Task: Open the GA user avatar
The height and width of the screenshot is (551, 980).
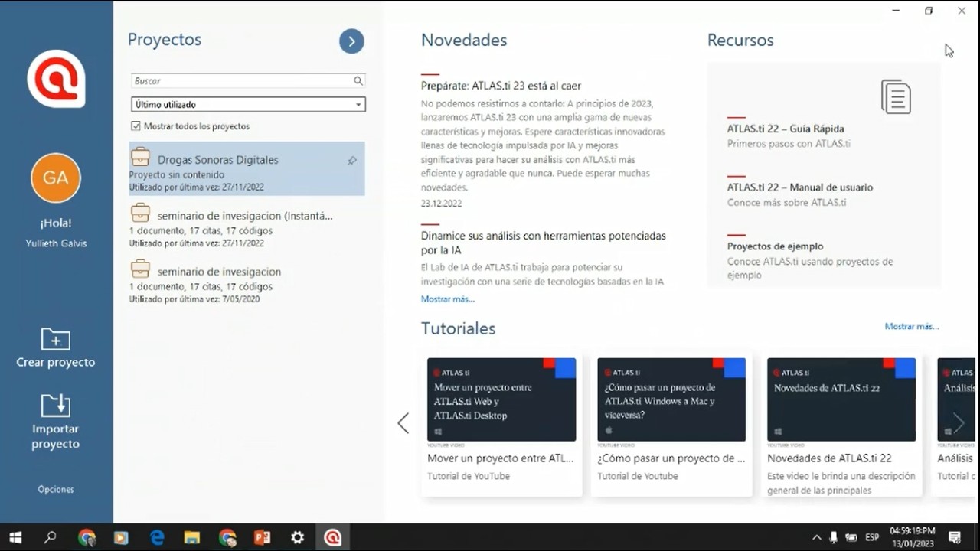Action: (56, 178)
